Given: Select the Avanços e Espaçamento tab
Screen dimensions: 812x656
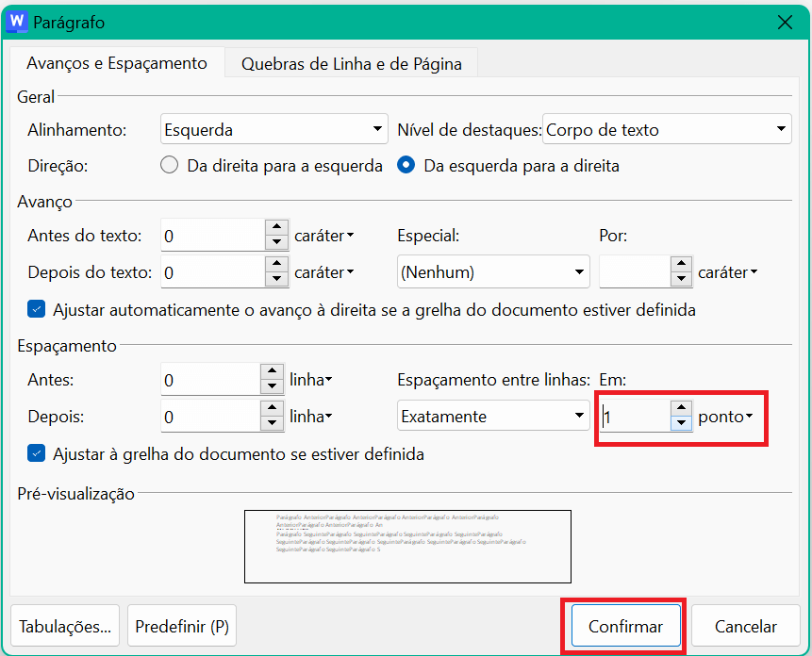Looking at the screenshot, I should (x=116, y=63).
